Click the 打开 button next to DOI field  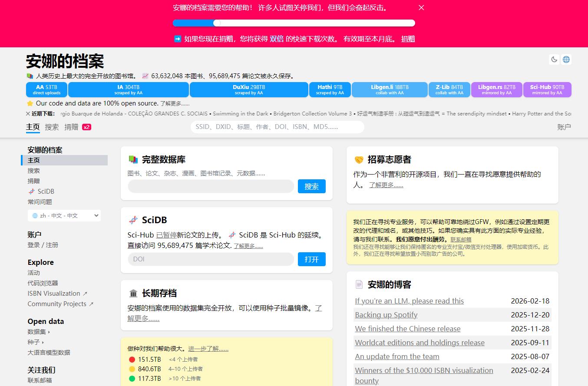coord(311,259)
